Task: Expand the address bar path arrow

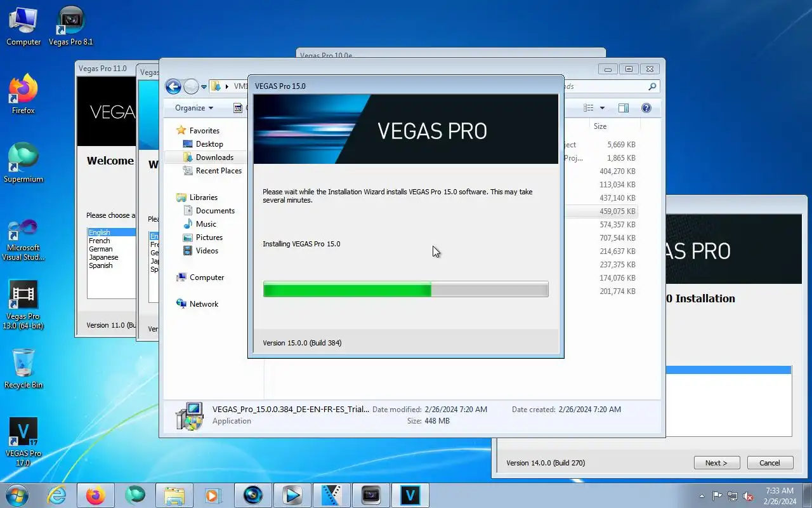Action: point(227,86)
